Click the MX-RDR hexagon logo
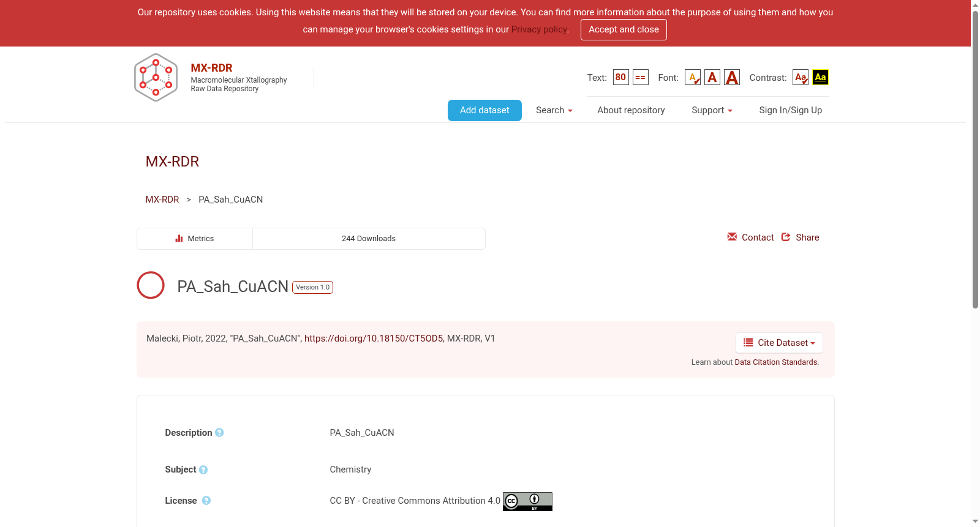The image size is (980, 527). point(156,78)
